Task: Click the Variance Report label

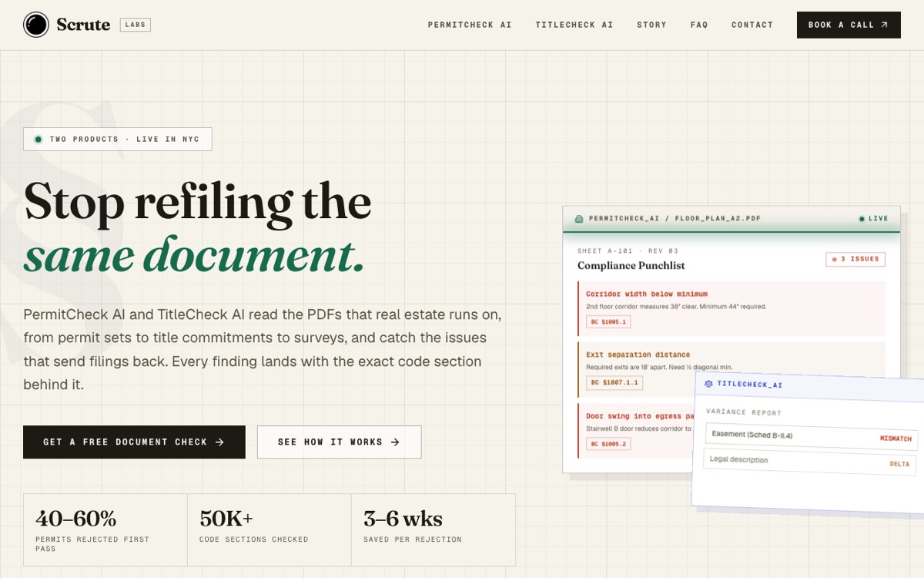Action: point(744,412)
